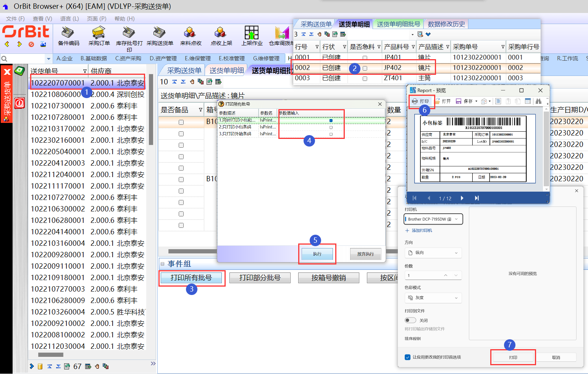Toggle 是否急料 checkbox in row 0002
The image size is (588, 374).
(365, 68)
